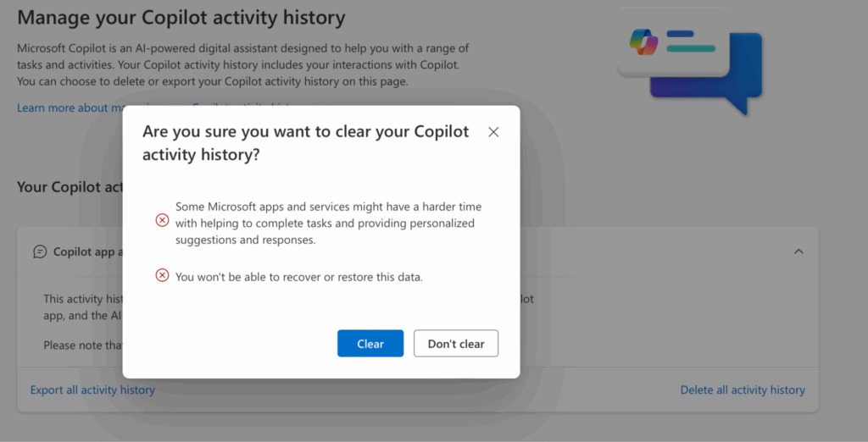Choose the Don't clear button
The width and height of the screenshot is (868, 442).
coord(455,344)
